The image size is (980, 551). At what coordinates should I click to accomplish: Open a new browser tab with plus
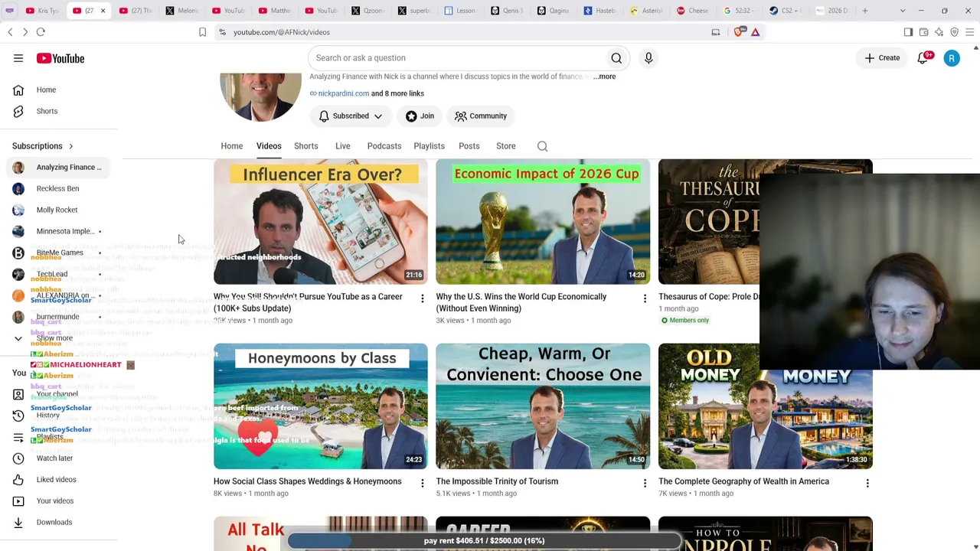pyautogui.click(x=864, y=11)
